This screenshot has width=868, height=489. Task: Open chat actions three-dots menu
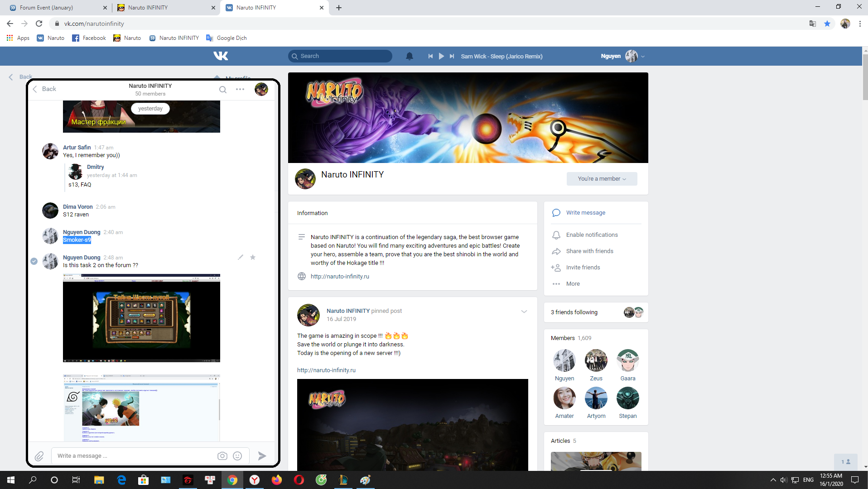[240, 89]
